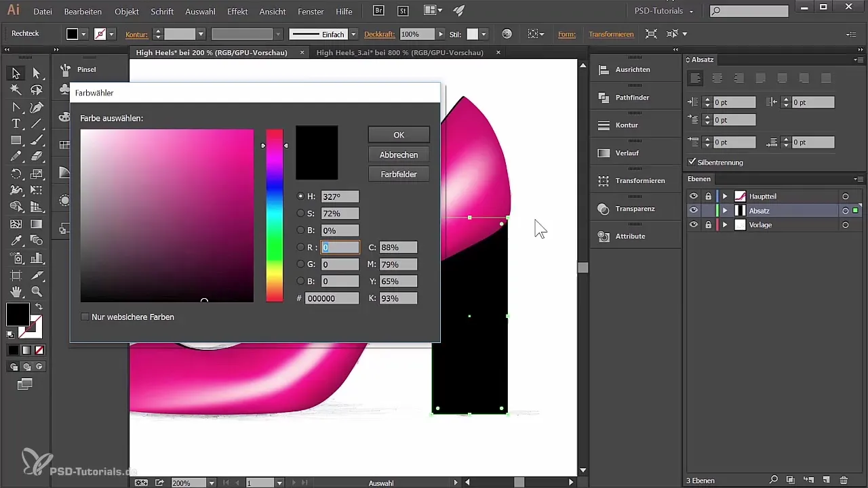Select the Direct Selection tool
This screenshot has height=488, width=868.
(37, 73)
